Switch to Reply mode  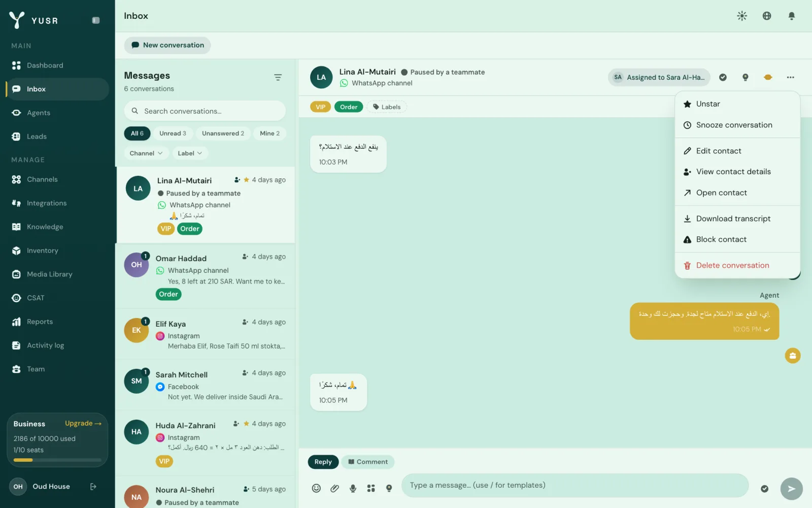click(323, 462)
